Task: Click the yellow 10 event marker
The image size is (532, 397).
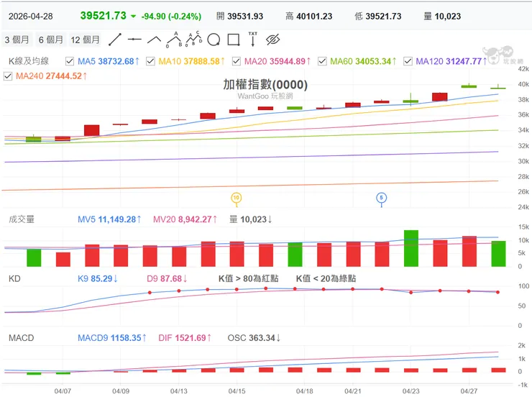Action: [236, 198]
